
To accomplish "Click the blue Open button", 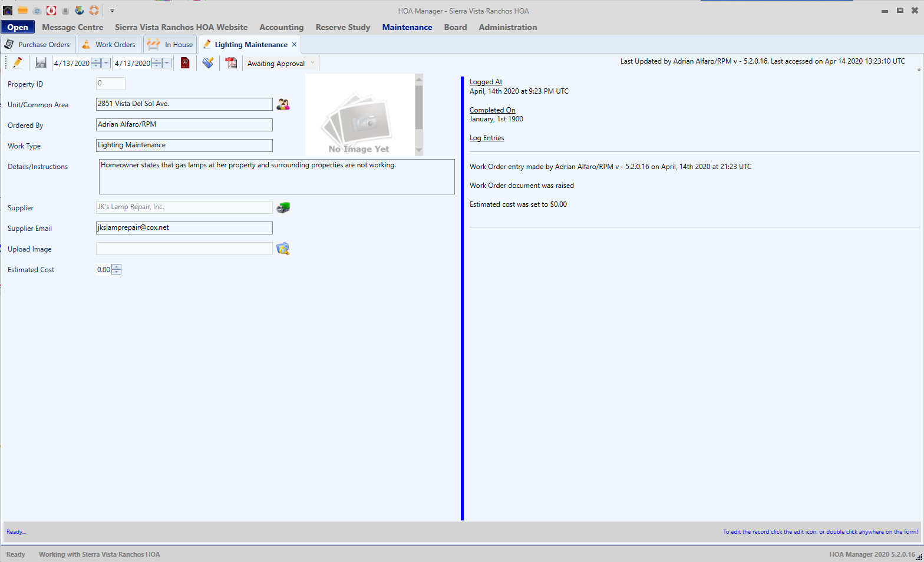I will pos(18,27).
